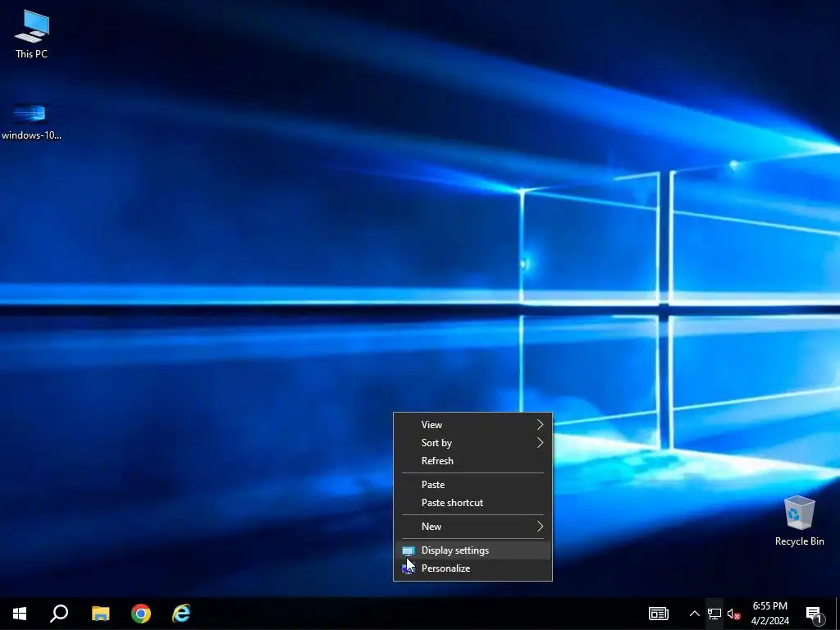This screenshot has width=840, height=630.
Task: Choose Refresh from the context menu
Action: click(x=472, y=461)
